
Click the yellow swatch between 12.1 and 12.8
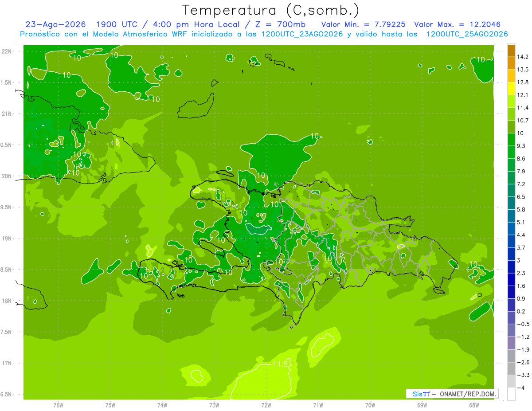click(x=511, y=89)
